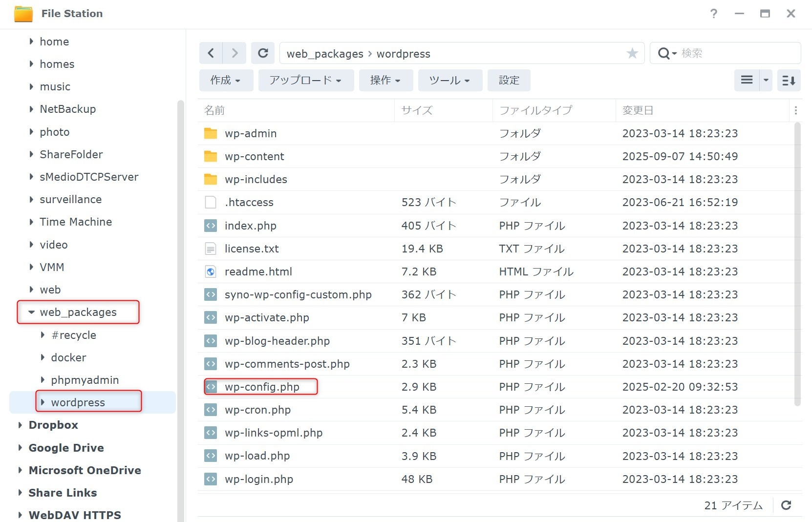This screenshot has height=522, width=812.
Task: Open the ツール (Tools) menu
Action: [449, 81]
